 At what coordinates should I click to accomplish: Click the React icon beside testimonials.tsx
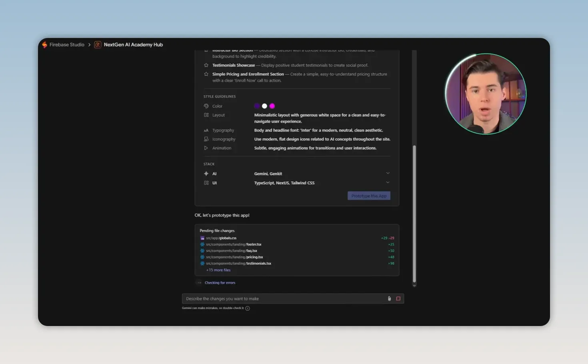point(202,264)
